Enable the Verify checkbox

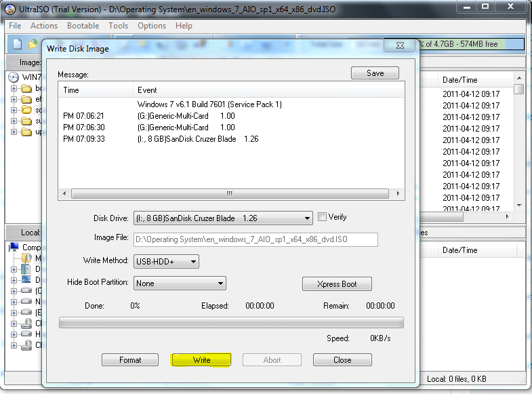point(322,217)
